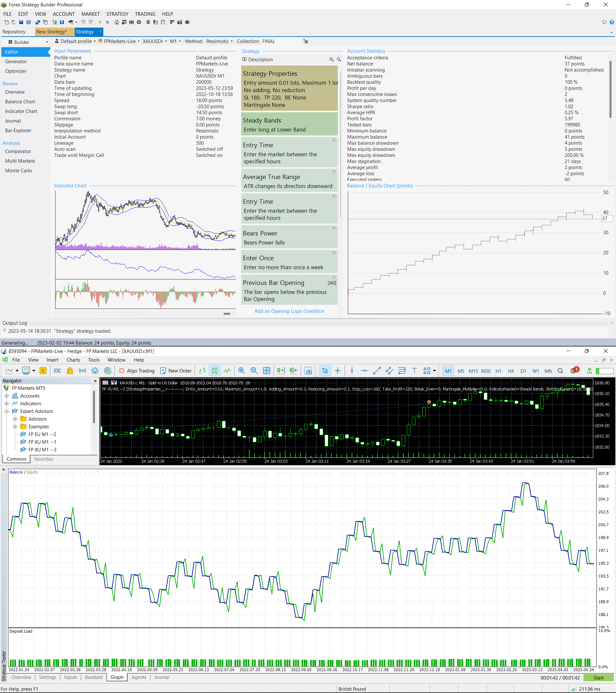616x693 pixels.
Task: Click the New strategy icon in FSB toolbar
Action: point(6,22)
